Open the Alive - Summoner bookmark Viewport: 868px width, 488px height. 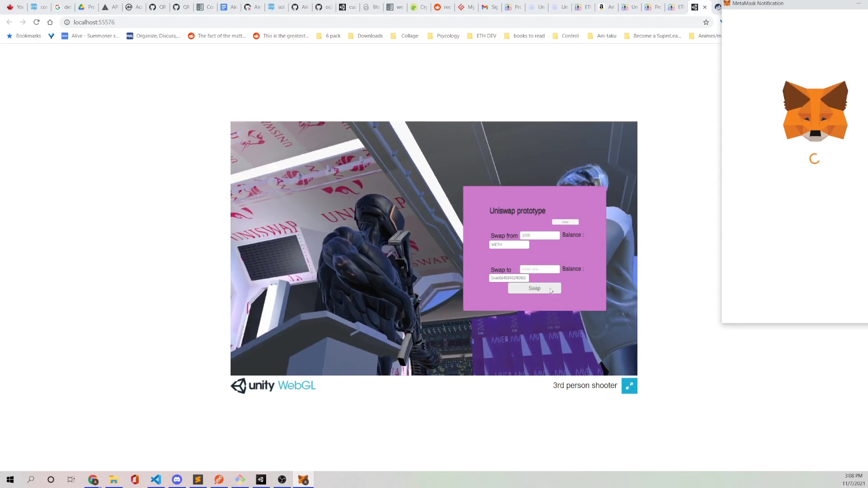click(x=90, y=36)
